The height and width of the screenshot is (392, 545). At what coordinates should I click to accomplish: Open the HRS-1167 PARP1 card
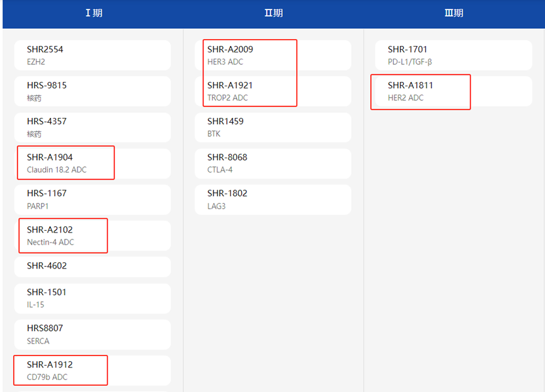[93, 200]
